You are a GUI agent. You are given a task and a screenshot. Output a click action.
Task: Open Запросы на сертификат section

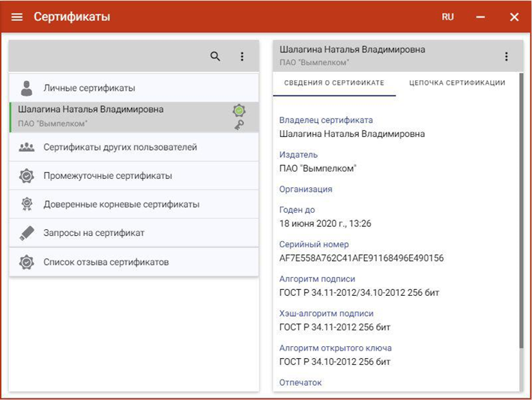pyautogui.click(x=134, y=233)
